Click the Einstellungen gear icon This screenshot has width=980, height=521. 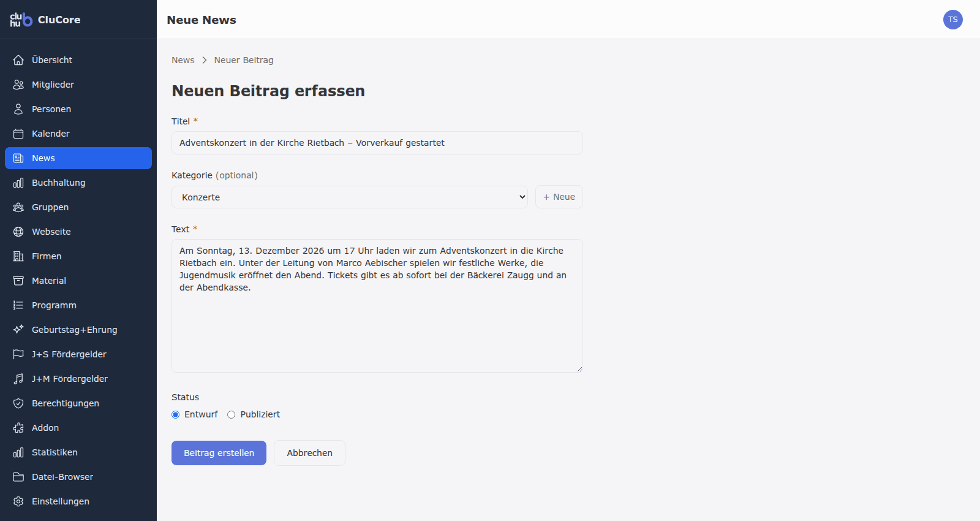(18, 501)
